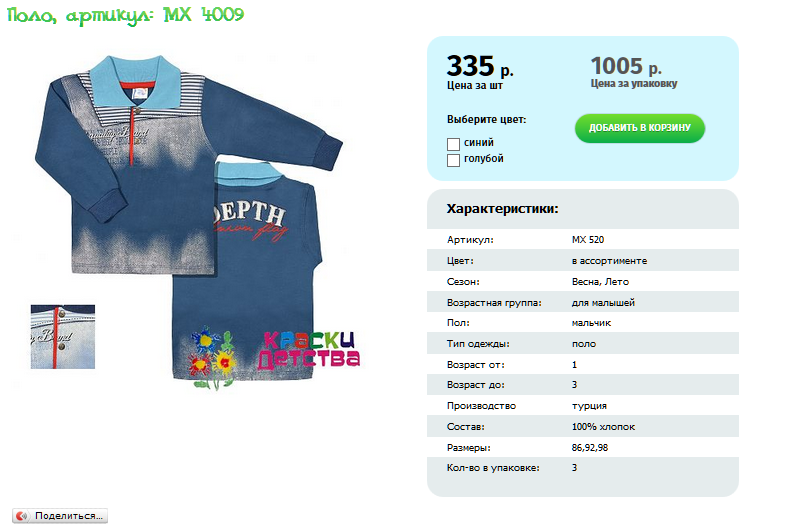Click the DEPTH print on back-view shirt

(249, 213)
